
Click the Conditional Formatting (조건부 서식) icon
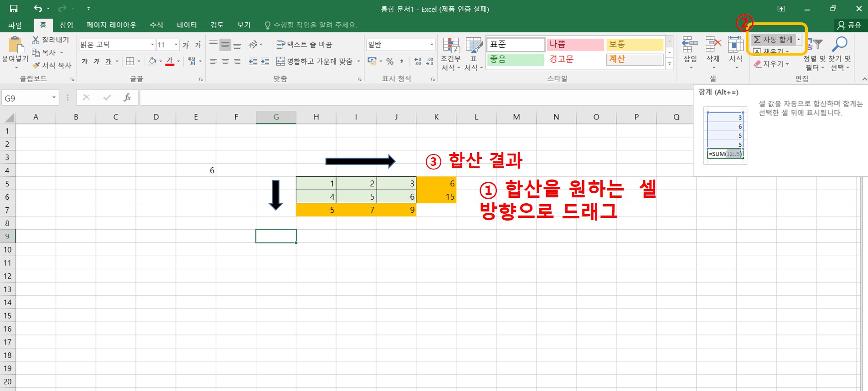451,46
